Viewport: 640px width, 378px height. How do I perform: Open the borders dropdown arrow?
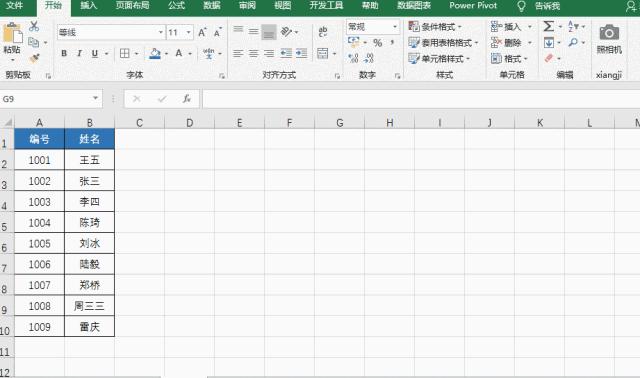(136, 54)
